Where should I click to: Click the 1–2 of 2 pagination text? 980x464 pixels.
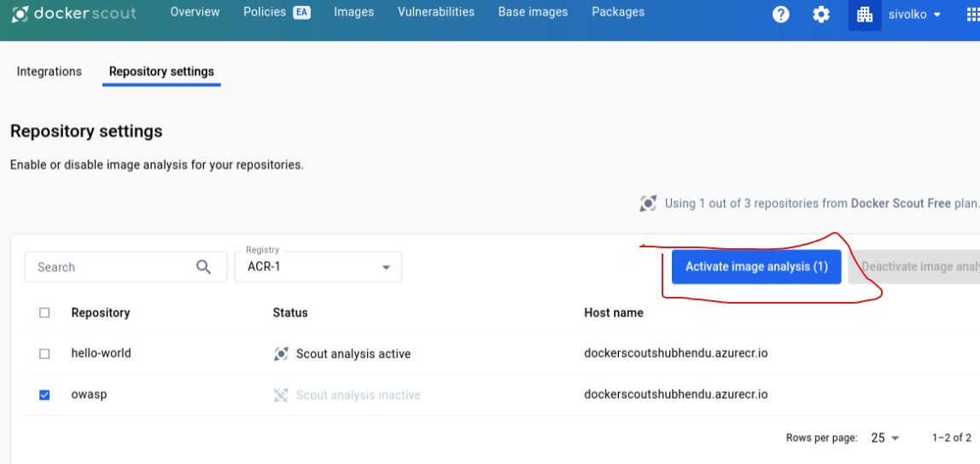point(951,438)
